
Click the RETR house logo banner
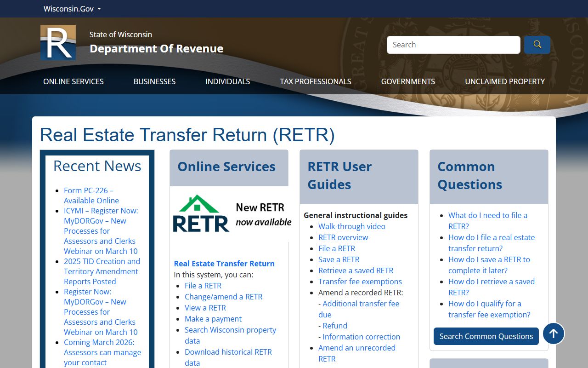(x=231, y=214)
